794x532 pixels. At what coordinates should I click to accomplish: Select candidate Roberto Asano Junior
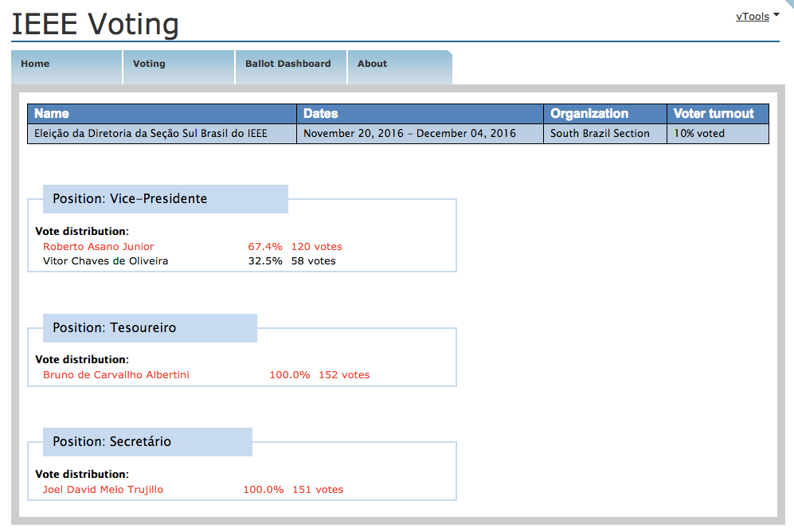tap(99, 247)
